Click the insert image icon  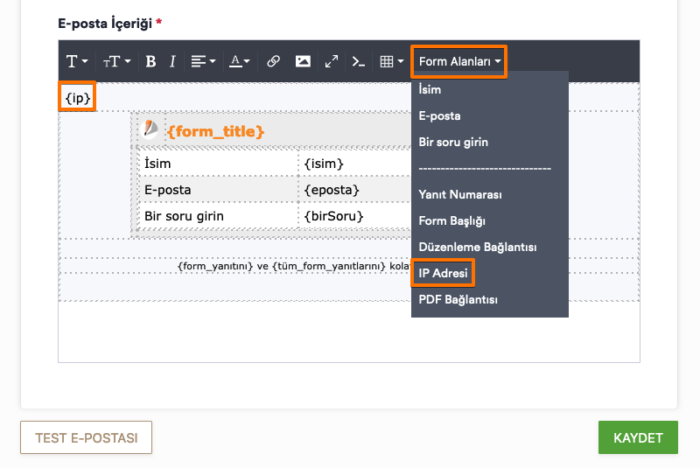point(303,61)
